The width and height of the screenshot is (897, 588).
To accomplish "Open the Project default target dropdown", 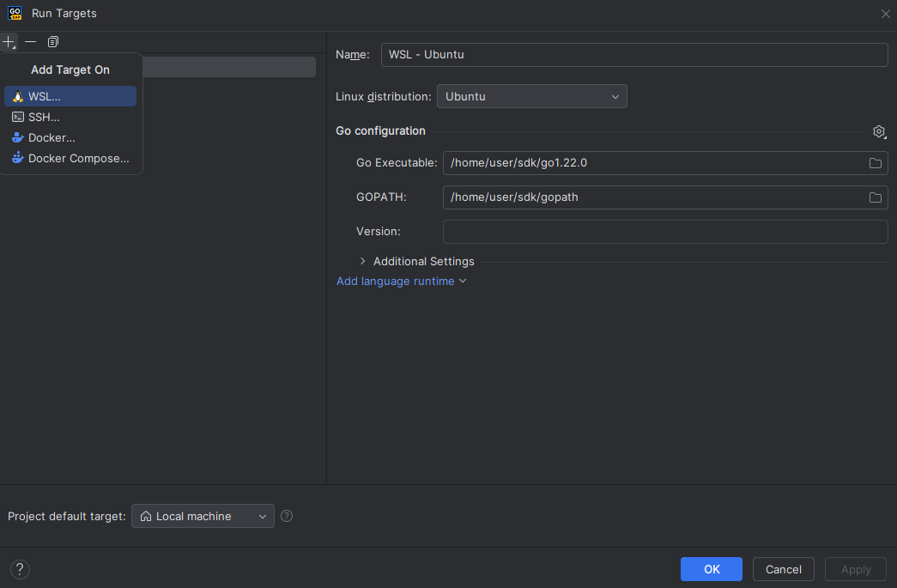I will point(203,516).
